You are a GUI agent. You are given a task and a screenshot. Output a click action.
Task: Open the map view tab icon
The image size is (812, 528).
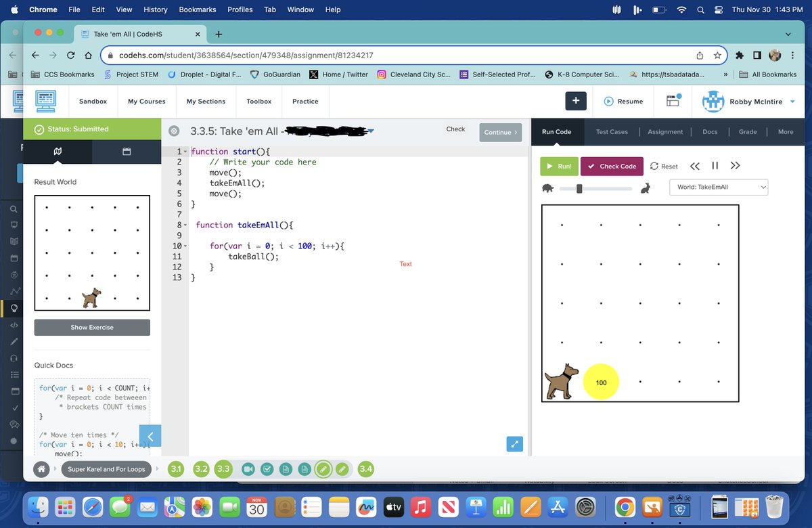(x=58, y=152)
